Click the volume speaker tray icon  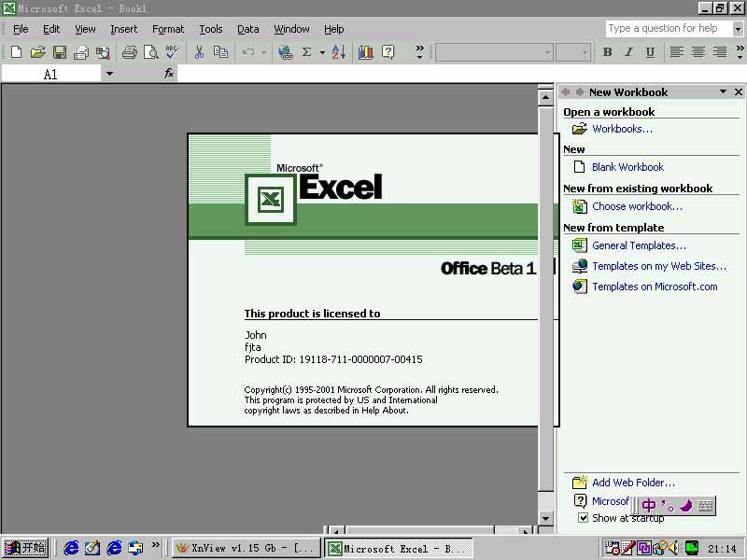pyautogui.click(x=673, y=549)
